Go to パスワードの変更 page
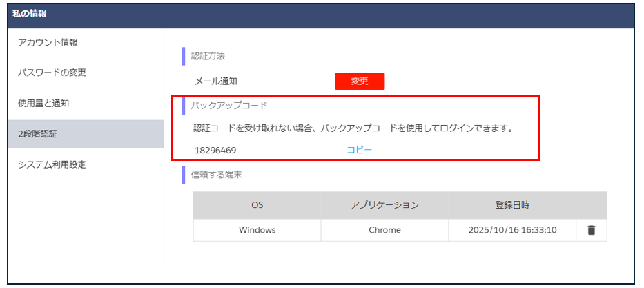The height and width of the screenshot is (288, 644). 52,73
